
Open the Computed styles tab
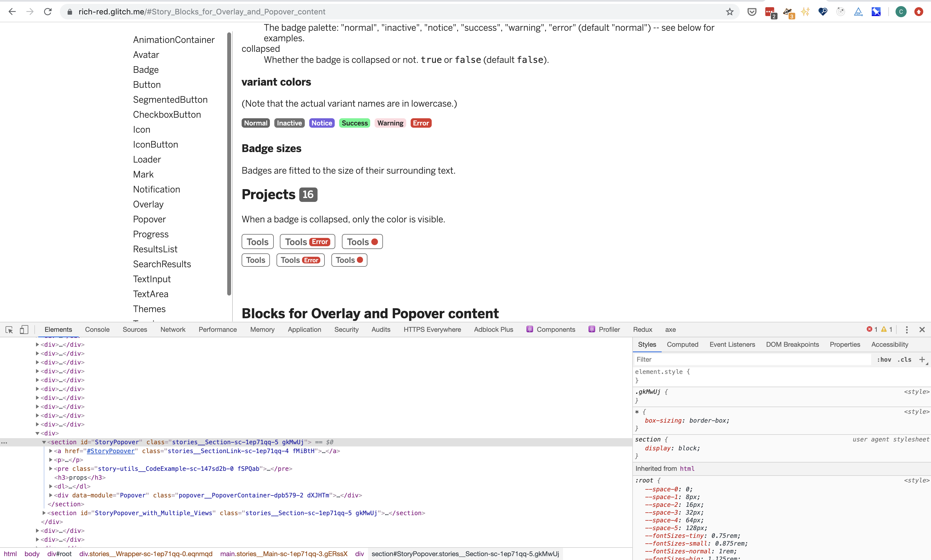tap(682, 345)
